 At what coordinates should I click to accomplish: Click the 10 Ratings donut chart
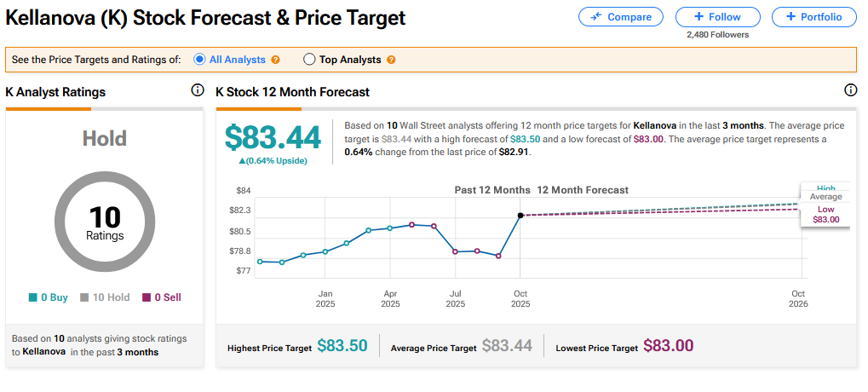[104, 223]
